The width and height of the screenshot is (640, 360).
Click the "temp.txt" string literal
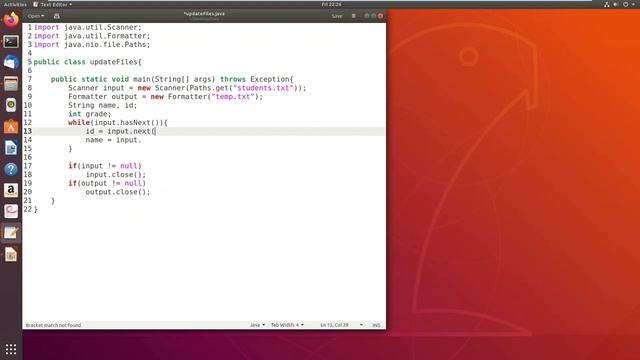[x=233, y=97]
